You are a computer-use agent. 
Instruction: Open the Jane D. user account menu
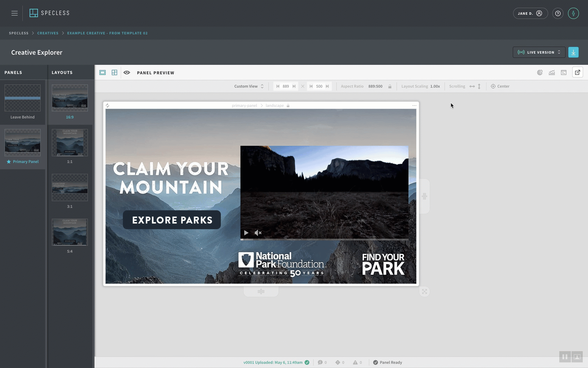point(530,13)
